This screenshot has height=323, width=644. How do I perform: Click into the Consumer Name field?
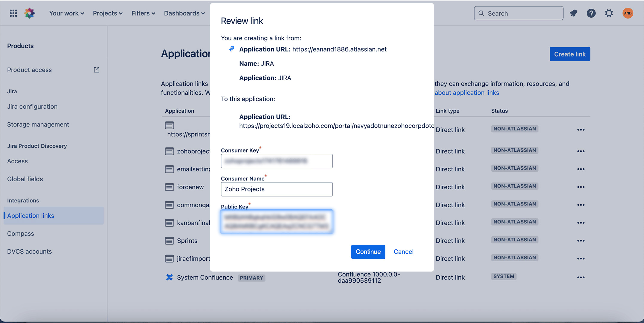277,189
